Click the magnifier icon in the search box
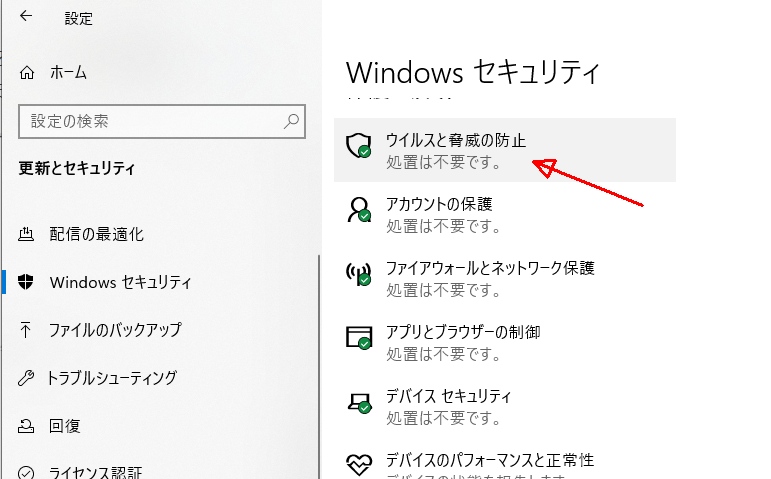The image size is (771, 479). point(291,121)
